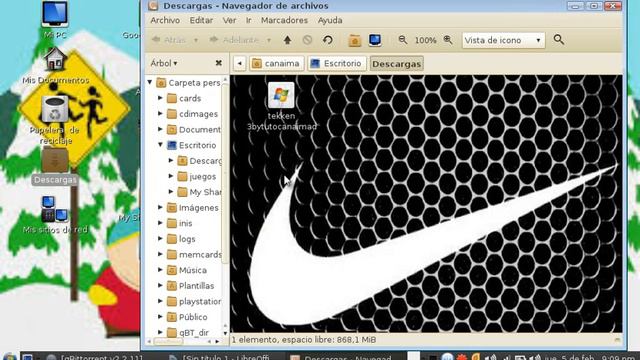Select Descargas path bar button
The width and height of the screenshot is (640, 360).
pyautogui.click(x=396, y=64)
